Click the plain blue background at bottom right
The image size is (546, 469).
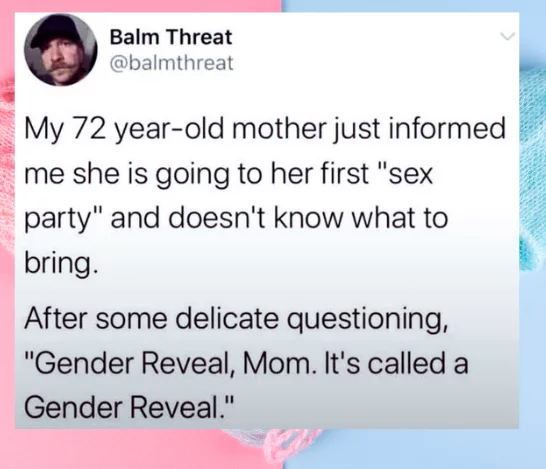435,449
